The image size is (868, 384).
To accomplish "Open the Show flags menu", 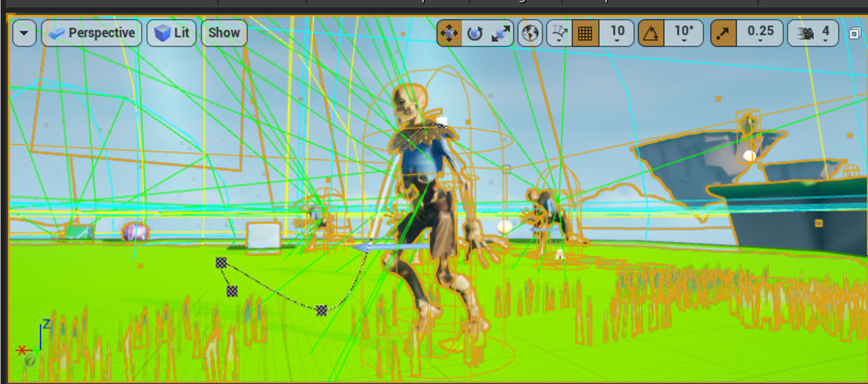I will (x=224, y=33).
